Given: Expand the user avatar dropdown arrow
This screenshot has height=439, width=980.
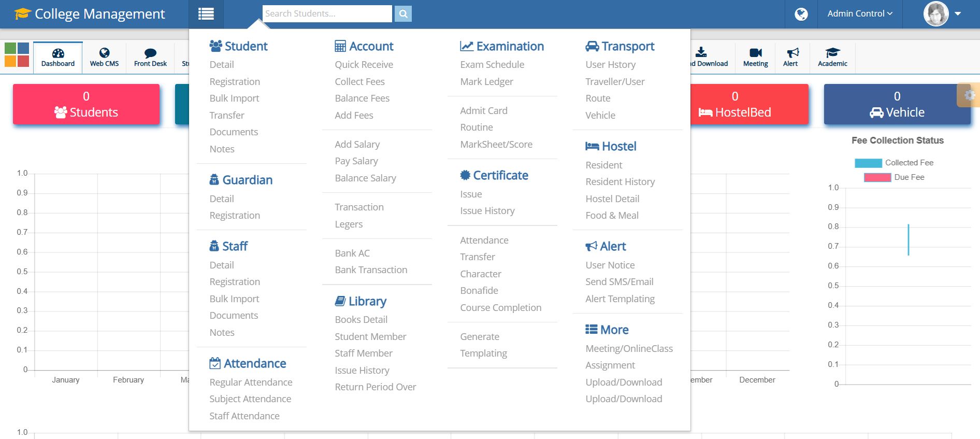Looking at the screenshot, I should 958,14.
